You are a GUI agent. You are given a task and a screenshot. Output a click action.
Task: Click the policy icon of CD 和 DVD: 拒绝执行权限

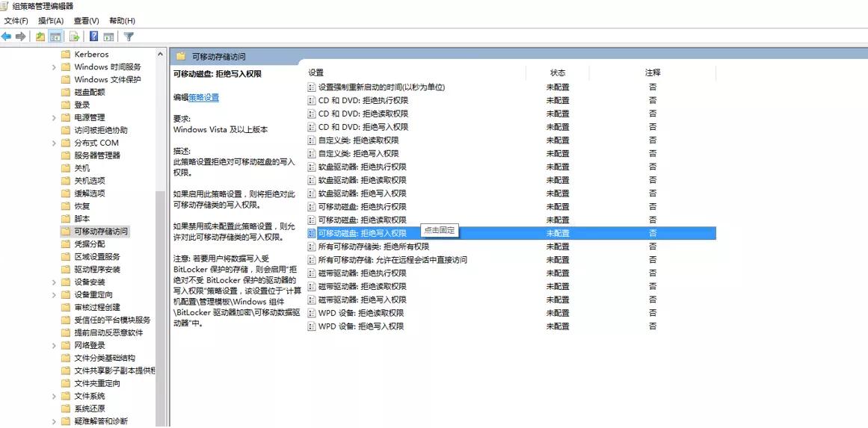pyautogui.click(x=312, y=101)
